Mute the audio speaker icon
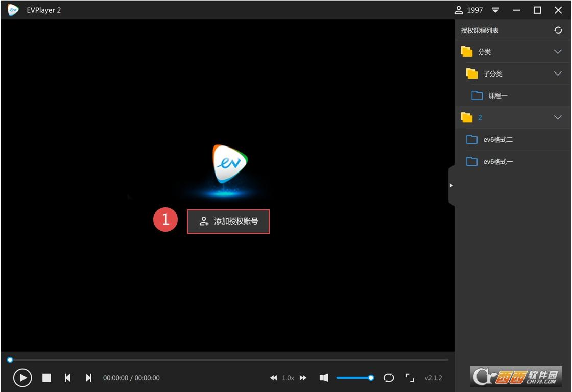 click(x=324, y=378)
